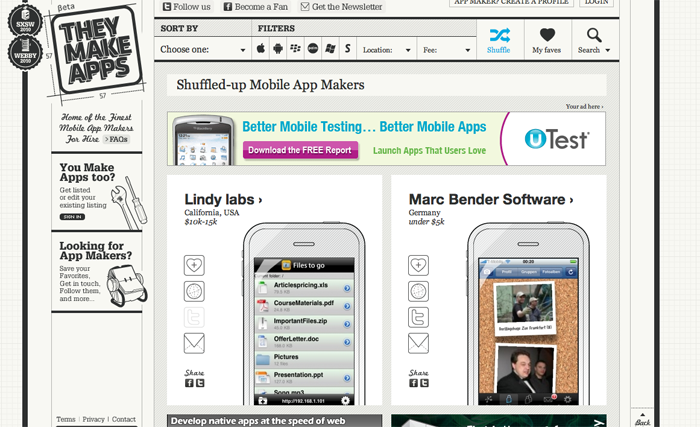Screen dimensions: 700x427
Task: Add Lindy labs to favorites
Action: pos(194,265)
